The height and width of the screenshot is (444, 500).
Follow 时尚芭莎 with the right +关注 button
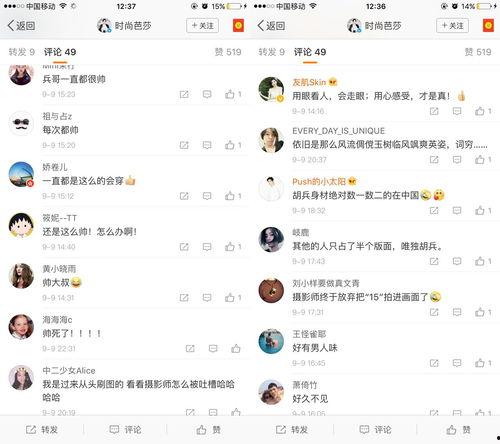[452, 26]
